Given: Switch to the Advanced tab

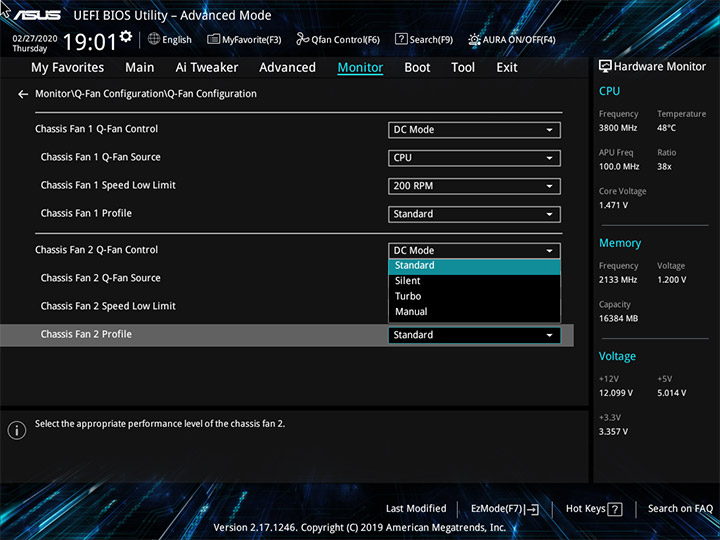Looking at the screenshot, I should click(287, 68).
